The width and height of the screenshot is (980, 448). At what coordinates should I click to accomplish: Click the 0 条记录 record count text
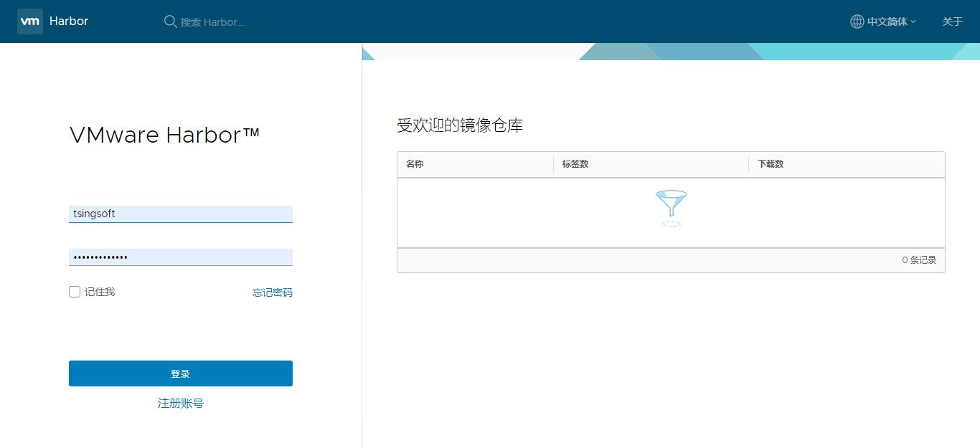point(919,259)
